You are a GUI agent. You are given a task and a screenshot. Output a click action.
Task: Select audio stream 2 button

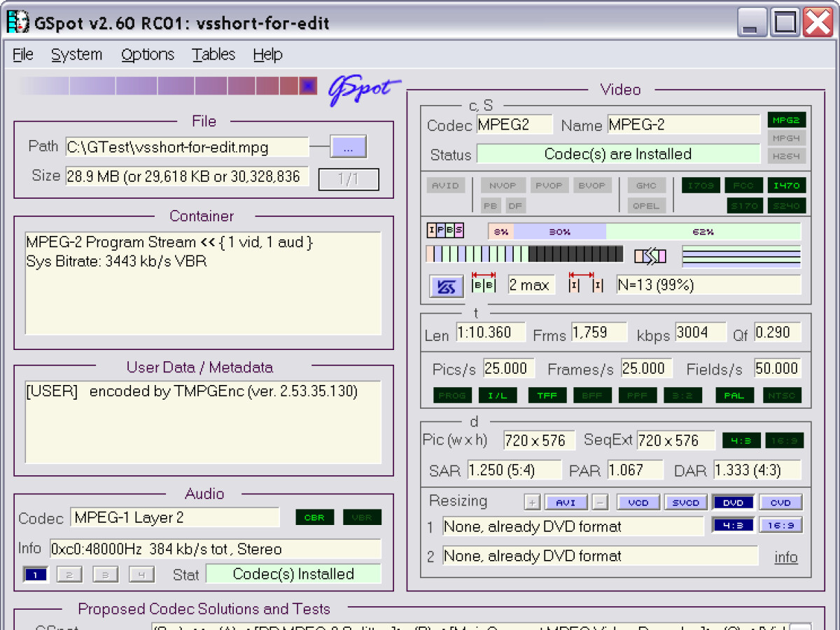tap(69, 575)
